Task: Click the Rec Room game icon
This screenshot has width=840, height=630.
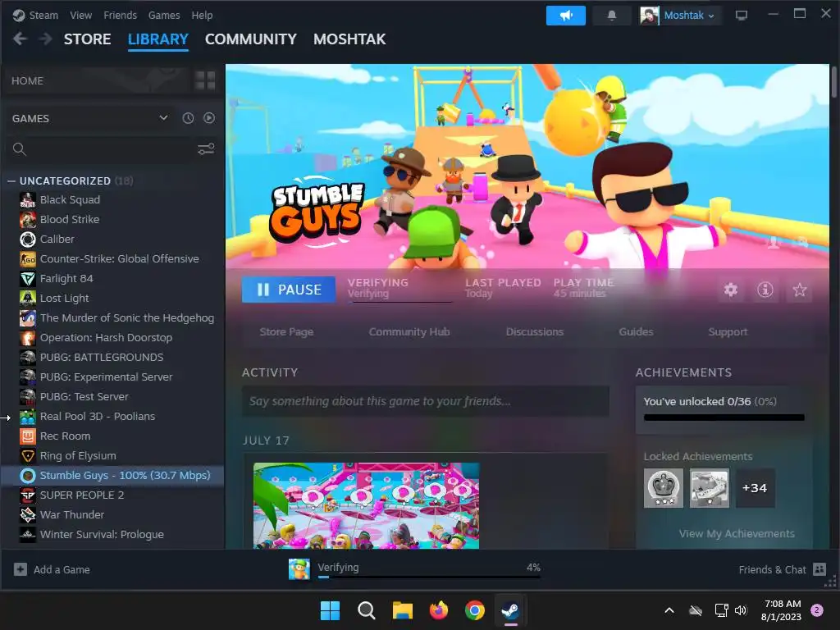Action: (28, 436)
